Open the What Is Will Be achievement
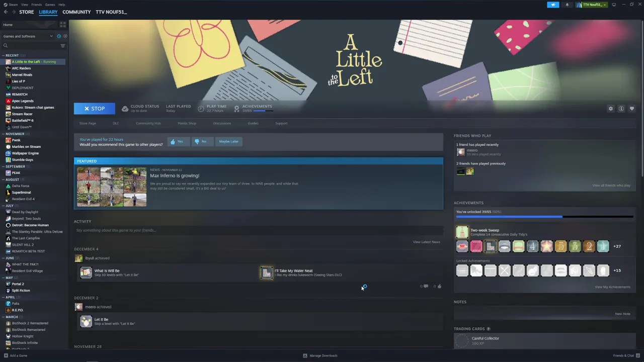Image resolution: width=644 pixels, height=362 pixels. point(86,273)
